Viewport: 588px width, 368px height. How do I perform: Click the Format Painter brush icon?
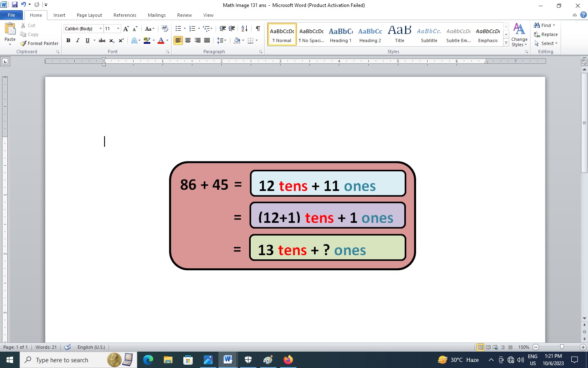(x=24, y=43)
